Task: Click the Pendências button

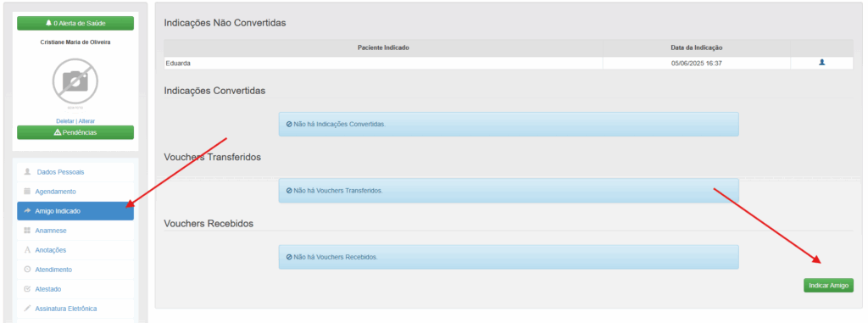Action: tap(75, 132)
